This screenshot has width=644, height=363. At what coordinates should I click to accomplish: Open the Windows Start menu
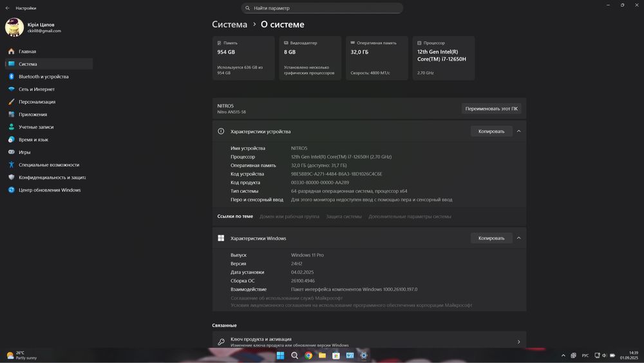click(281, 356)
